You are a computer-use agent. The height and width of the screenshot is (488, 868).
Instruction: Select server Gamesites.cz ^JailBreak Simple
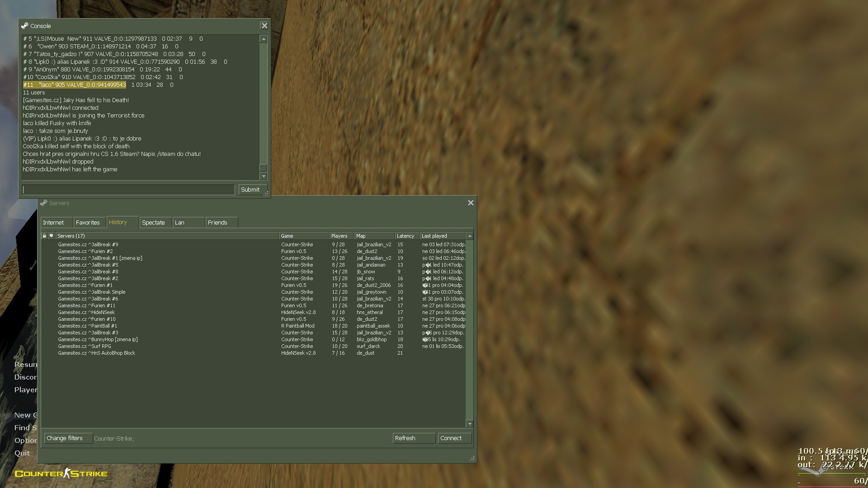tap(253, 292)
